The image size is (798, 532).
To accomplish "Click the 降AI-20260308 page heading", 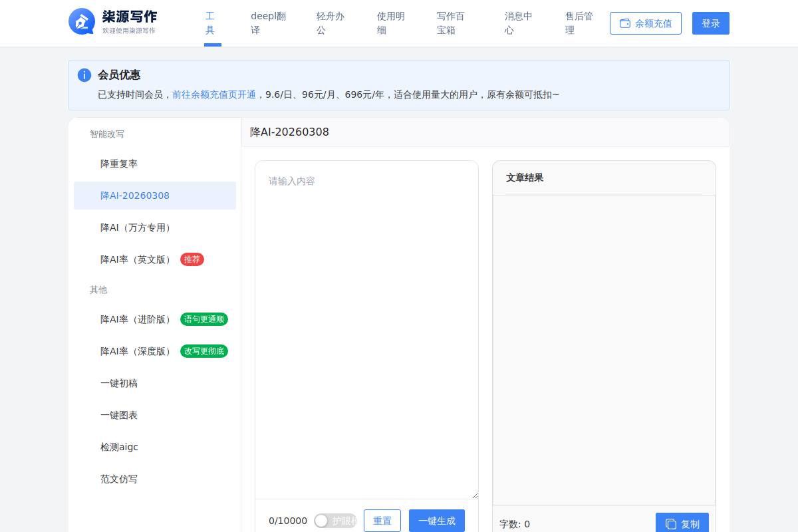I will pyautogui.click(x=289, y=132).
